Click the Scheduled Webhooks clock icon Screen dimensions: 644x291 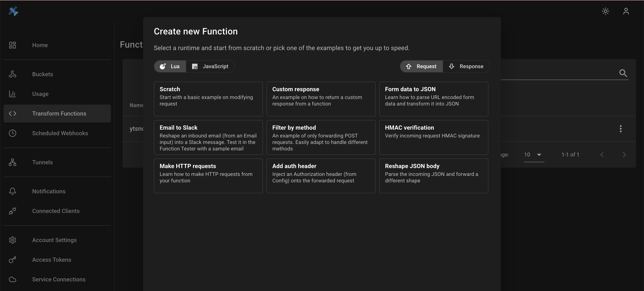pyautogui.click(x=13, y=133)
